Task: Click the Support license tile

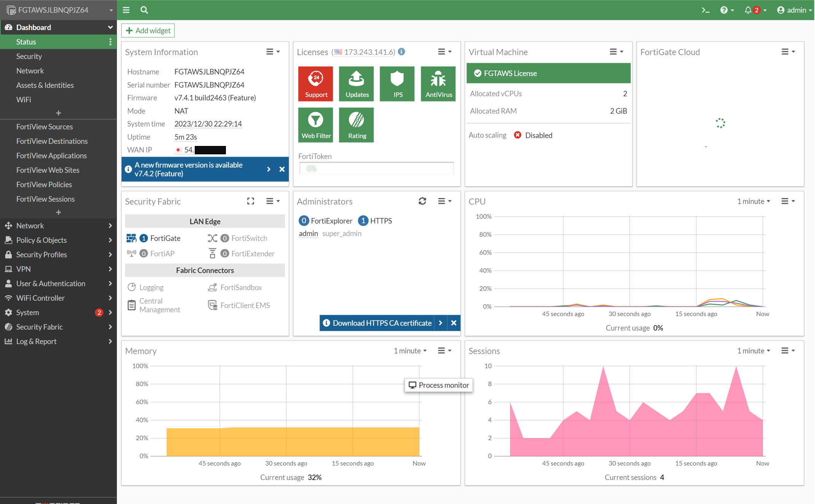Action: (x=315, y=84)
